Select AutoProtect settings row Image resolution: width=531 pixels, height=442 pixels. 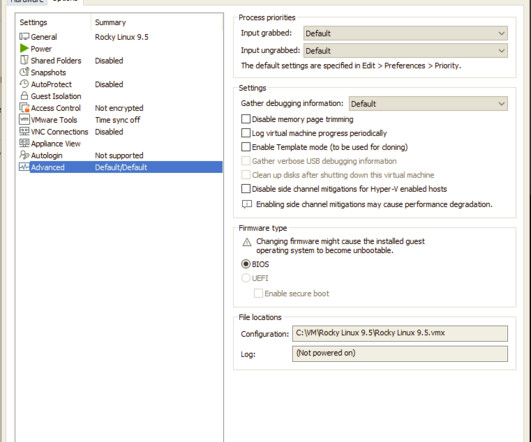pyautogui.click(x=121, y=84)
